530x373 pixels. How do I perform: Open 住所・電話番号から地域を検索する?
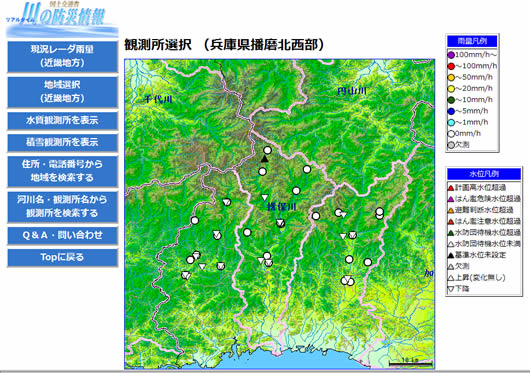click(x=63, y=171)
